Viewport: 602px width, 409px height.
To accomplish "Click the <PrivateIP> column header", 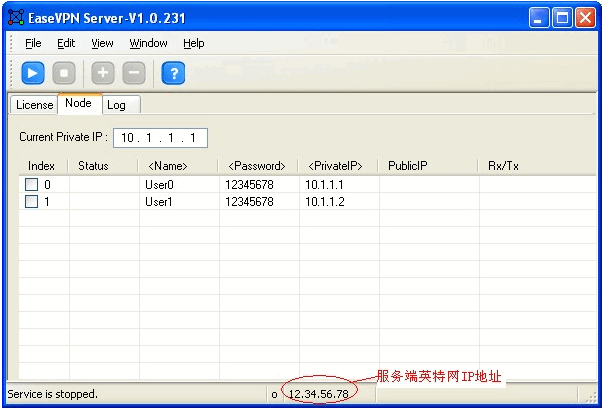I will click(338, 166).
